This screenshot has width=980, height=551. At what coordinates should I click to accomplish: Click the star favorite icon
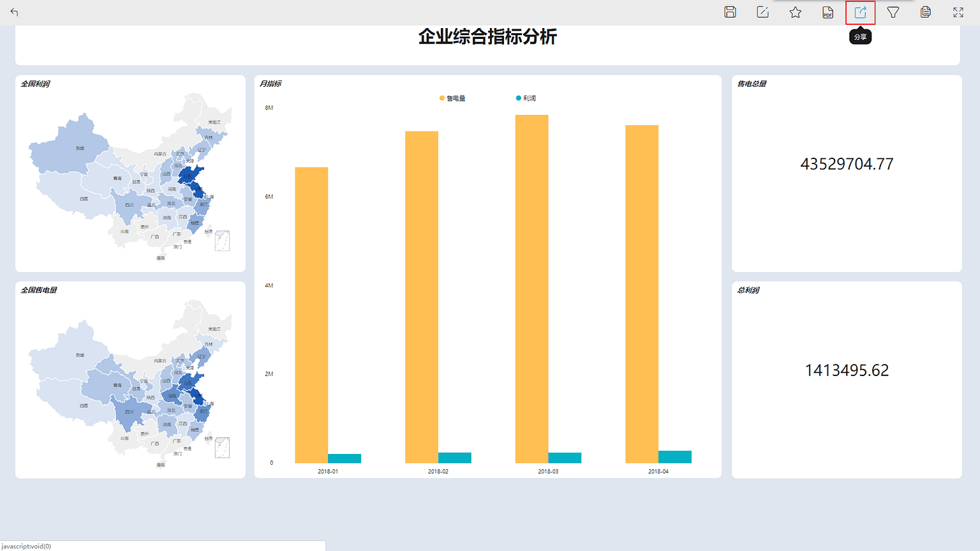click(795, 12)
